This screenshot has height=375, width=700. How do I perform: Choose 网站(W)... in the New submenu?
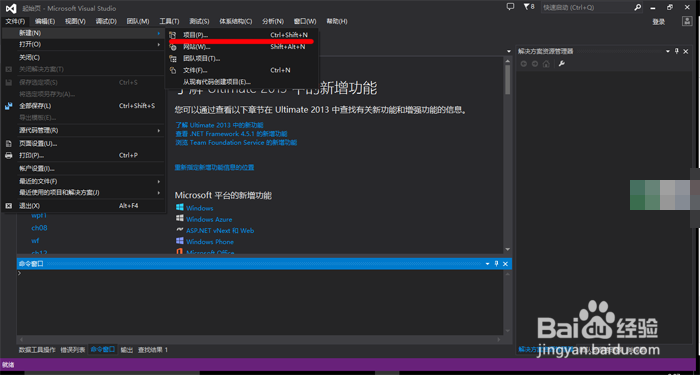241,47
